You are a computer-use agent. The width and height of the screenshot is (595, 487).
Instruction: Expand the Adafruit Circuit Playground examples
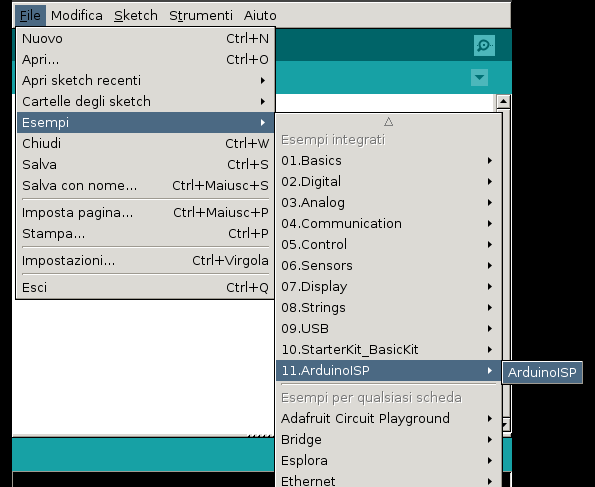pos(389,418)
